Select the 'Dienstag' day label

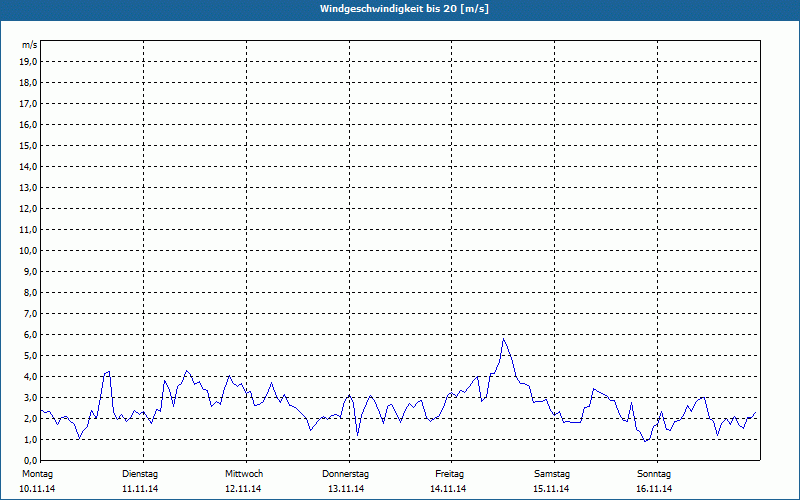[140, 474]
